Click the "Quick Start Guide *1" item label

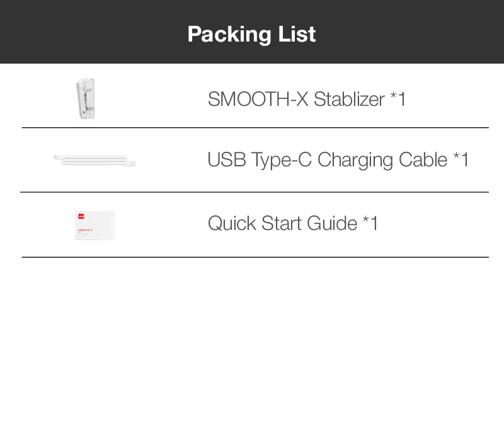click(293, 223)
